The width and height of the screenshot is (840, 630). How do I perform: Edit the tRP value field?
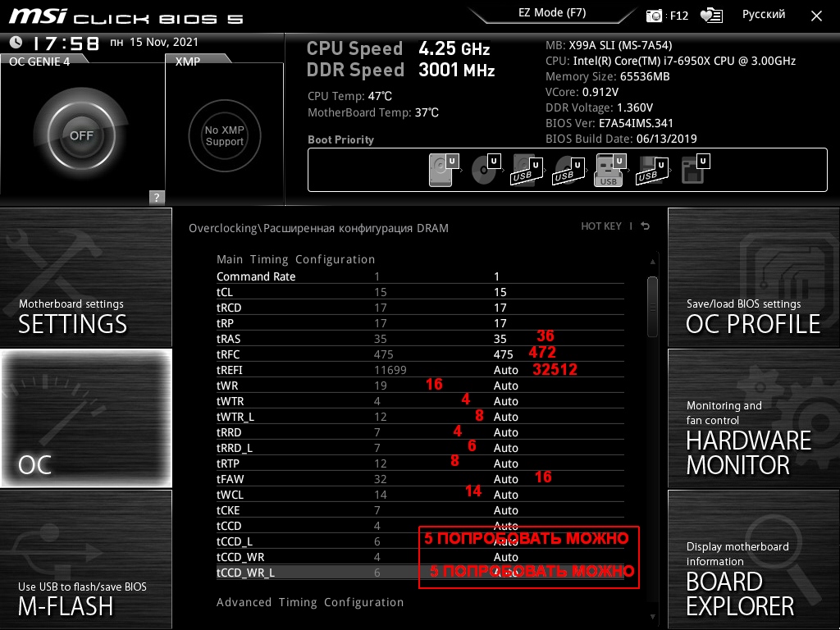[x=500, y=323]
